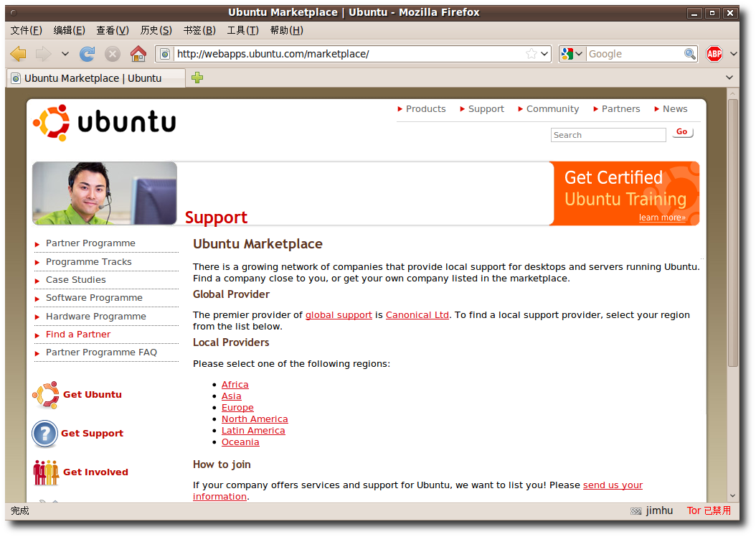Open the list all tabs dropdown
Image resolution: width=756 pixels, height=537 pixels.
(x=729, y=78)
